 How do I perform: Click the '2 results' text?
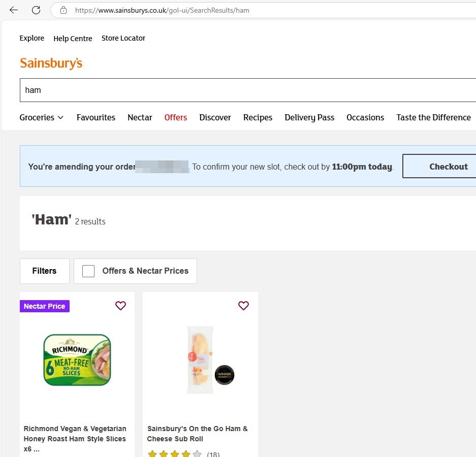tap(90, 222)
